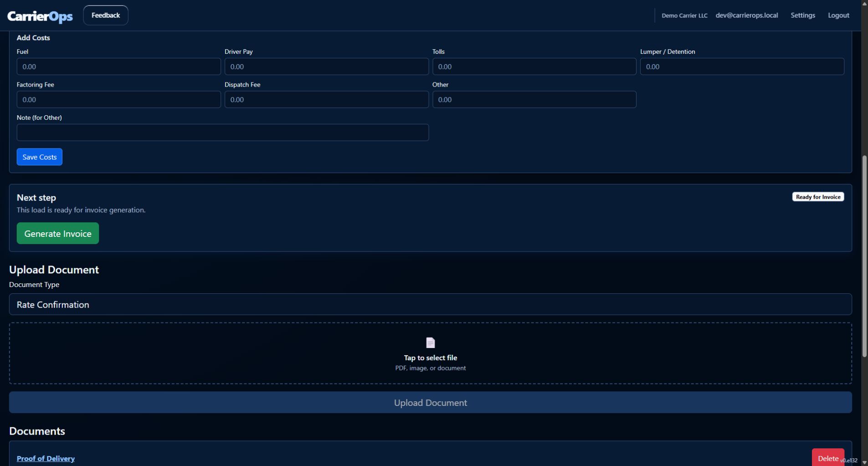The width and height of the screenshot is (868, 466).
Task: Focus the Factoring Fee input
Action: pyautogui.click(x=118, y=99)
